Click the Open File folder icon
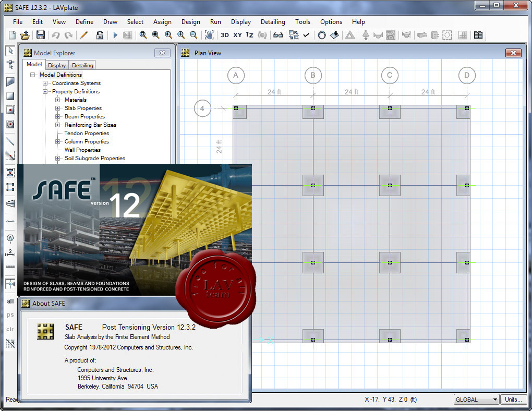Screen dimensions: 532x411 point(25,35)
